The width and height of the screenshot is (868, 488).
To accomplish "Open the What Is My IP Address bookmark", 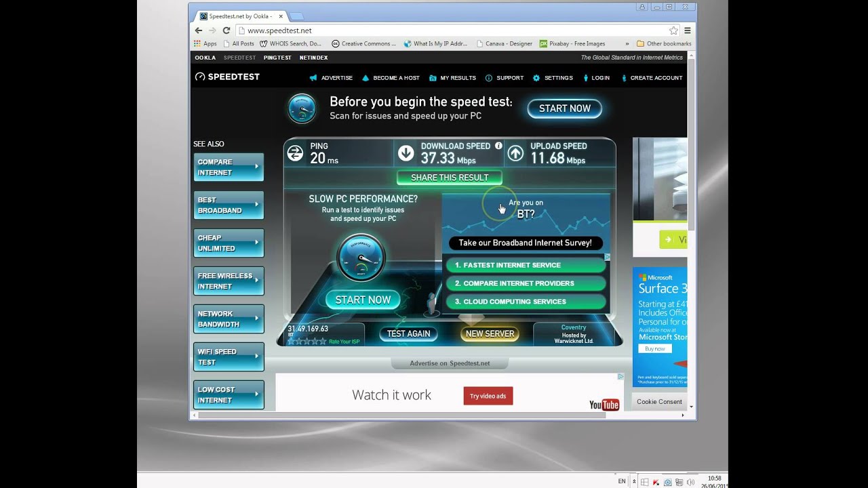I will click(436, 43).
